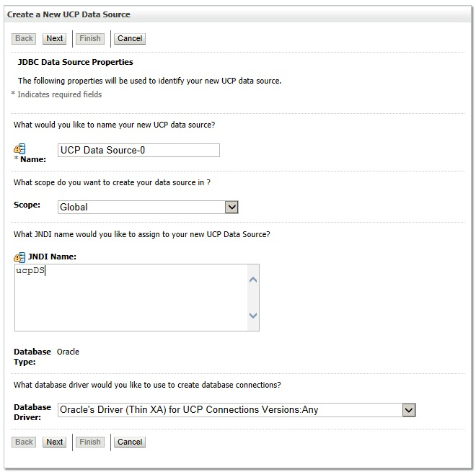Click the top Finish button
The height and width of the screenshot is (472, 476).
tap(90, 38)
